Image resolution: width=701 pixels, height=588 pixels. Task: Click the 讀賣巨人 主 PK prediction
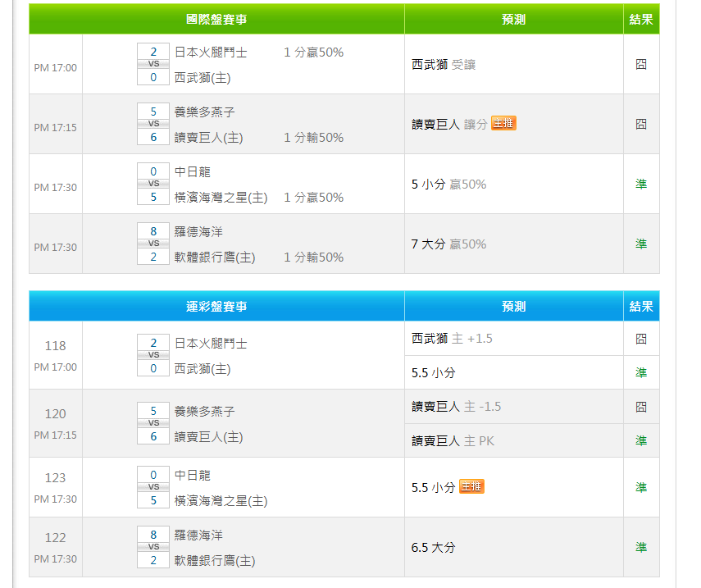453,441
